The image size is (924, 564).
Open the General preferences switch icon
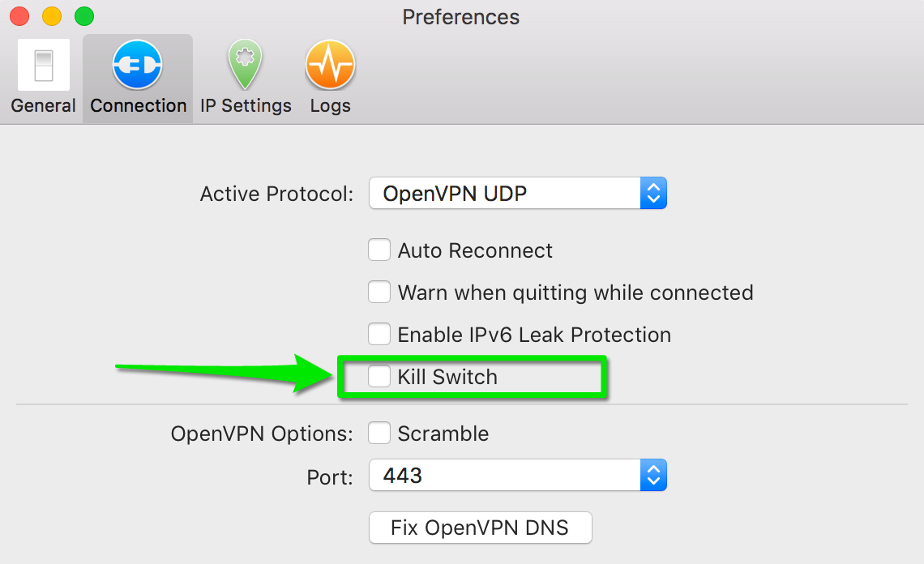(43, 65)
